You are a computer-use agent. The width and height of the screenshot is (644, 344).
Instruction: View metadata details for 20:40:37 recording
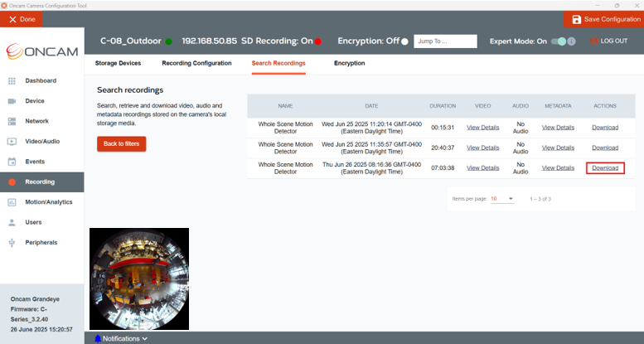click(558, 148)
